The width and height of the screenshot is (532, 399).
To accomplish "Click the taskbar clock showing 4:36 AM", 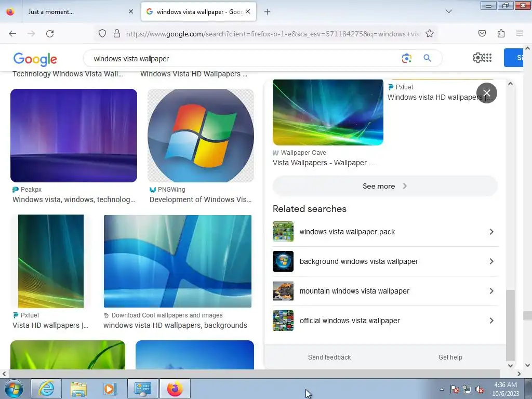I will coord(506,389).
